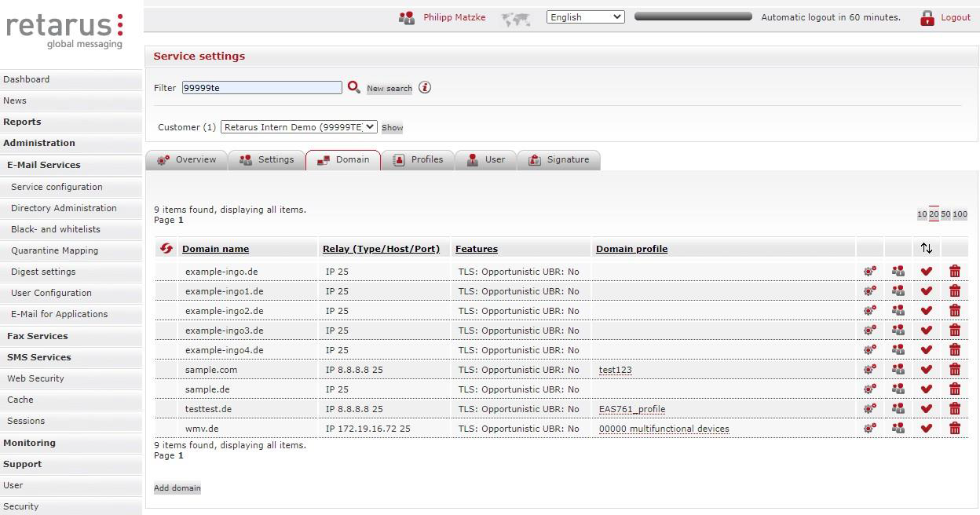Viewport: 980px width, 515px height.
Task: Expand the Fax Services menu section
Action: click(38, 336)
